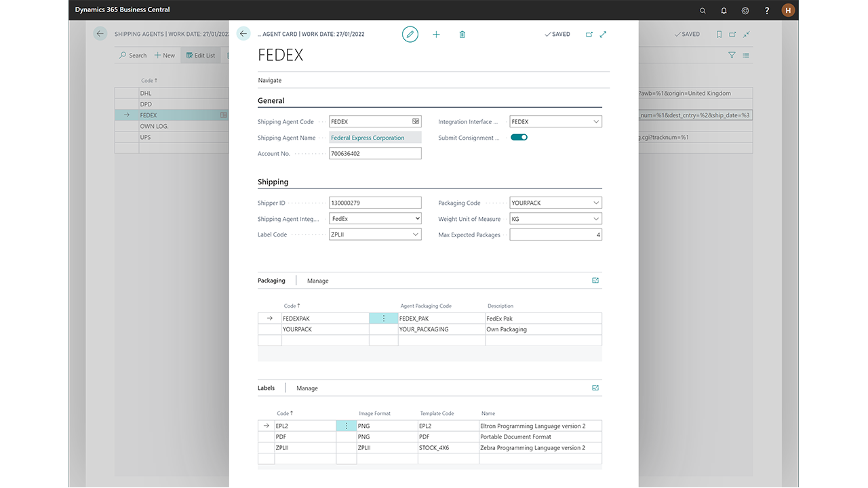Select the Packaging tab header
The image size is (868, 488).
tap(271, 281)
